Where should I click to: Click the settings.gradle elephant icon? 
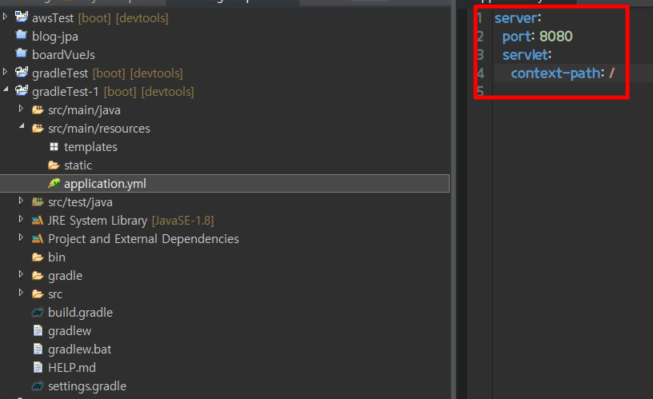click(38, 386)
